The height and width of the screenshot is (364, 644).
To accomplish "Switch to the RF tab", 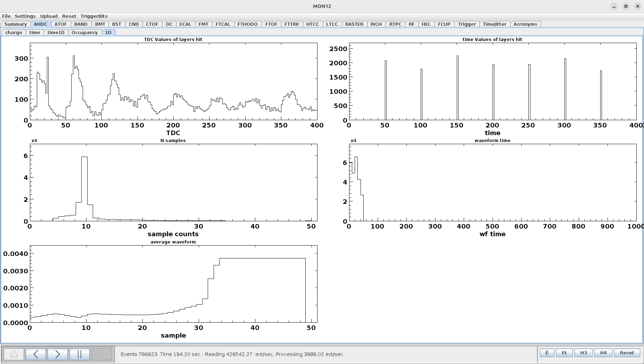I will click(x=412, y=24).
